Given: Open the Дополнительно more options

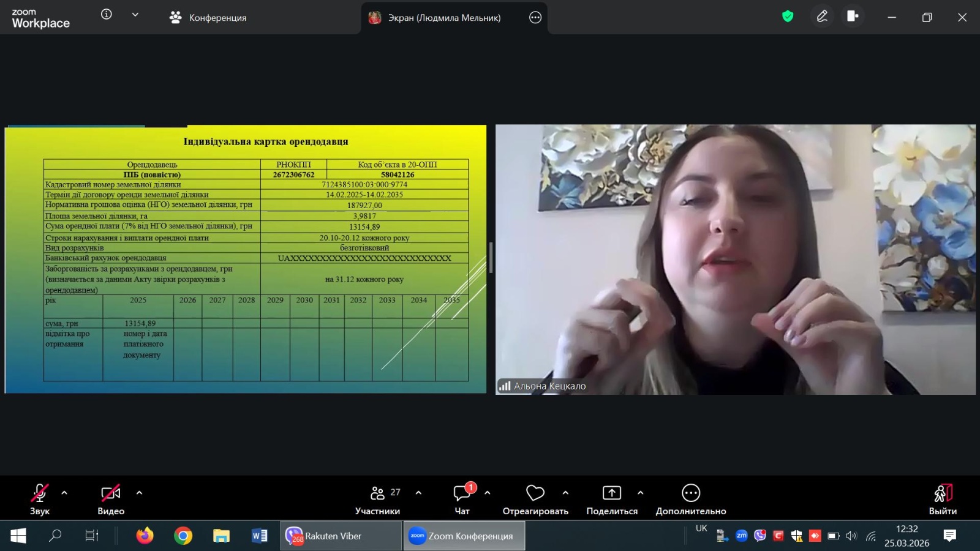Looking at the screenshot, I should [x=690, y=499].
